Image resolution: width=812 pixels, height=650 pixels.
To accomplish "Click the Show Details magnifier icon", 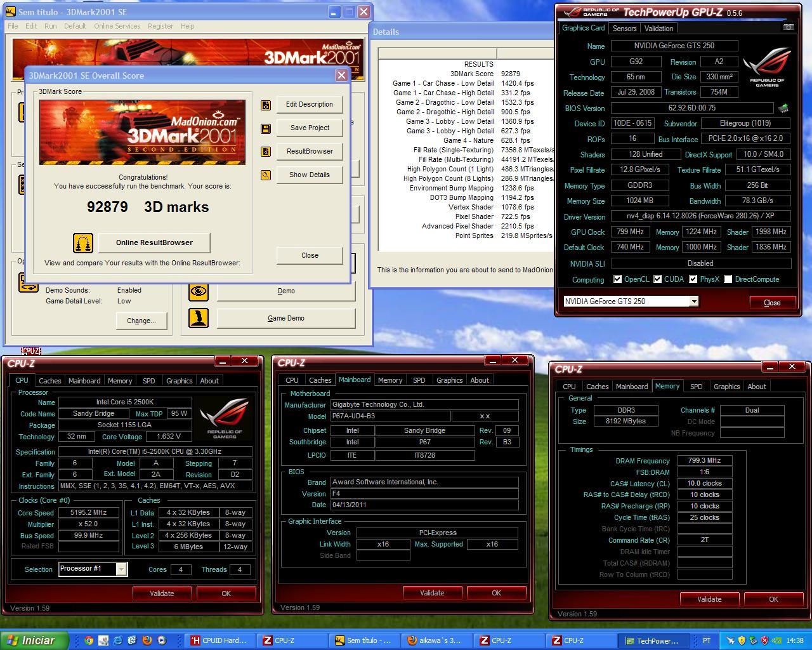I will pyautogui.click(x=266, y=175).
